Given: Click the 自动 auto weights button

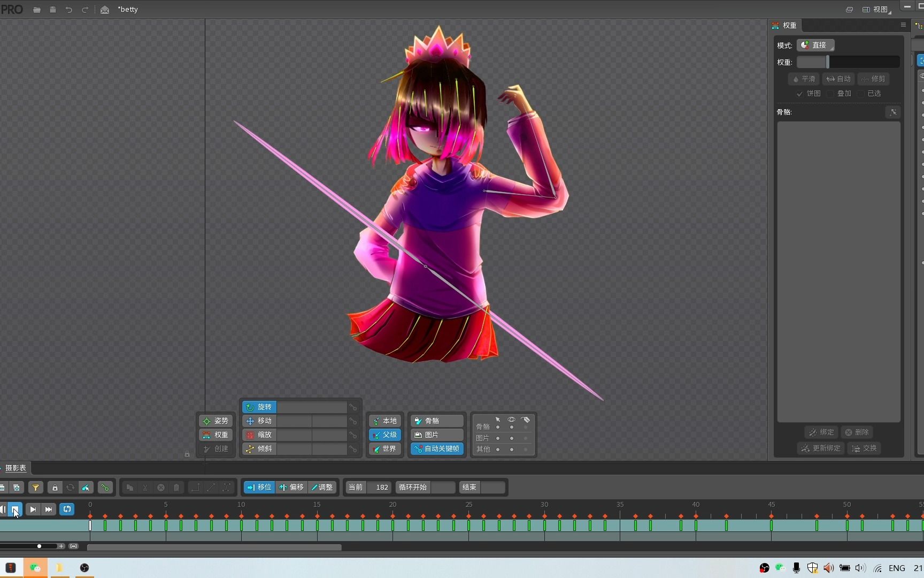Looking at the screenshot, I should point(838,79).
